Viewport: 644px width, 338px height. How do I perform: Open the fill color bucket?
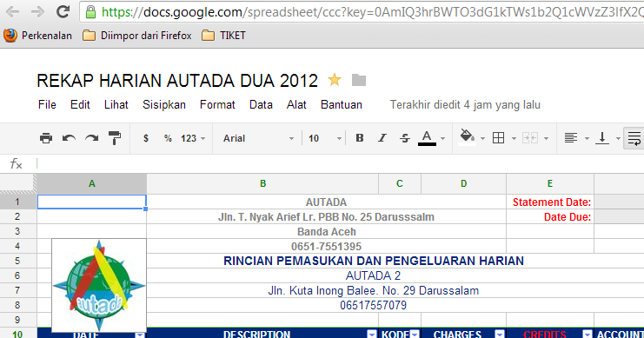pos(467,137)
